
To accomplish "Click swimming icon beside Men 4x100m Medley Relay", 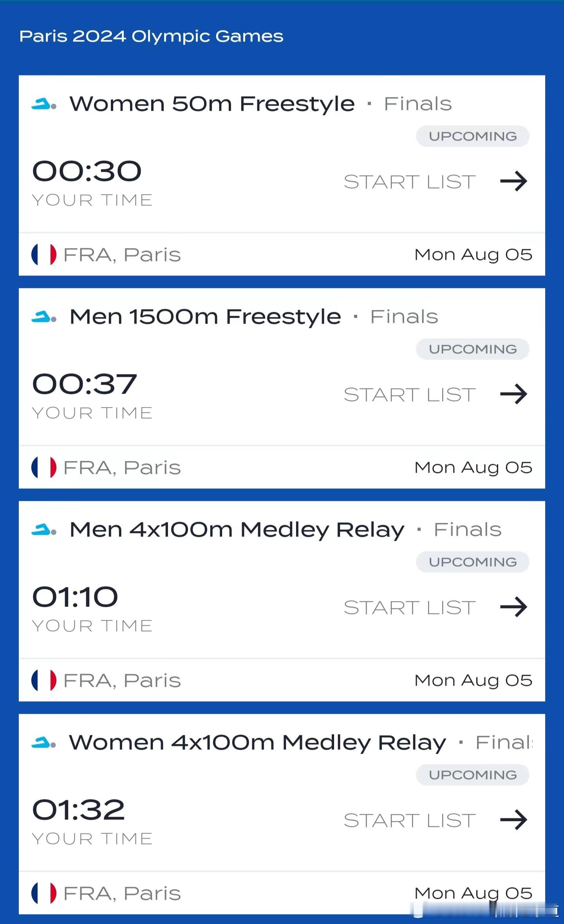I will tap(44, 530).
